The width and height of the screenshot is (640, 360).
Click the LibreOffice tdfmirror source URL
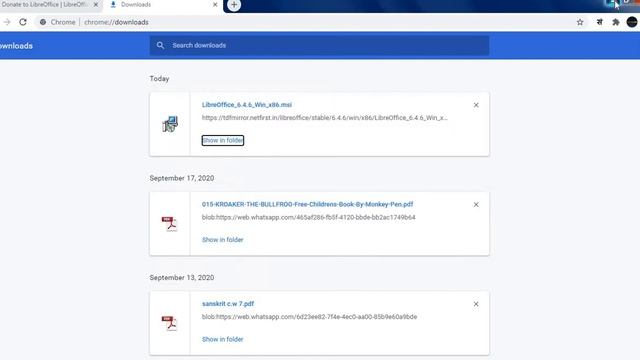click(324, 118)
